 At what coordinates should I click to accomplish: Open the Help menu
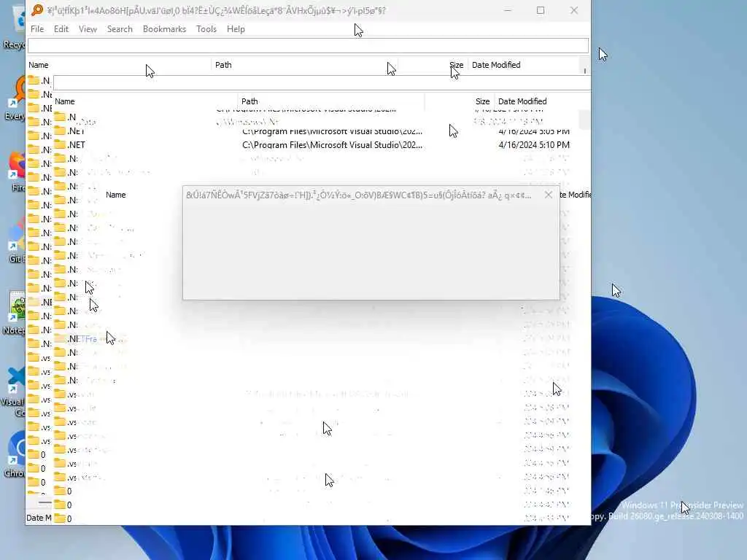coord(236,29)
